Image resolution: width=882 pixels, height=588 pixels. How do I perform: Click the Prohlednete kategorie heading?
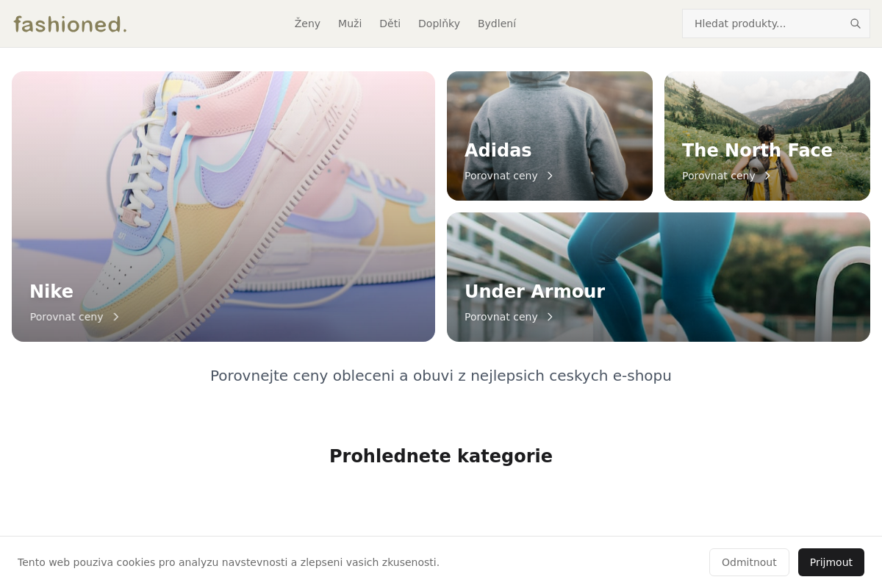point(441,456)
